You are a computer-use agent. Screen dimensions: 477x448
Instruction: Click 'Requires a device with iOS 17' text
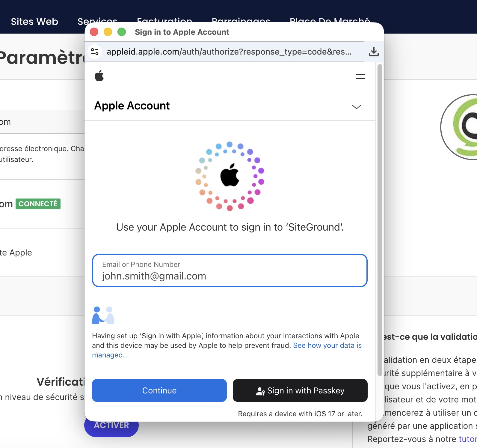[300, 414]
